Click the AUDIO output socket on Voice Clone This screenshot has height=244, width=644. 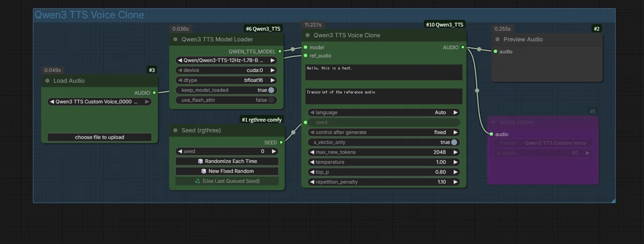[463, 47]
